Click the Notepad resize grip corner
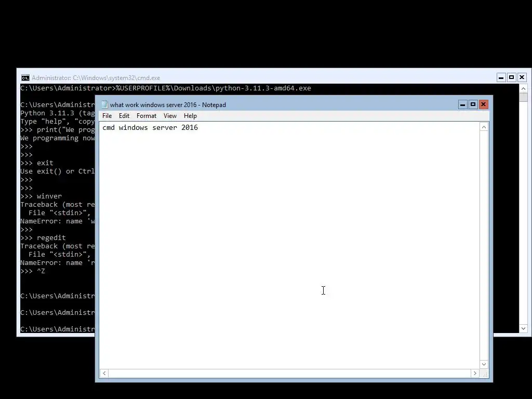Image resolution: width=532 pixels, height=399 pixels. [x=485, y=374]
